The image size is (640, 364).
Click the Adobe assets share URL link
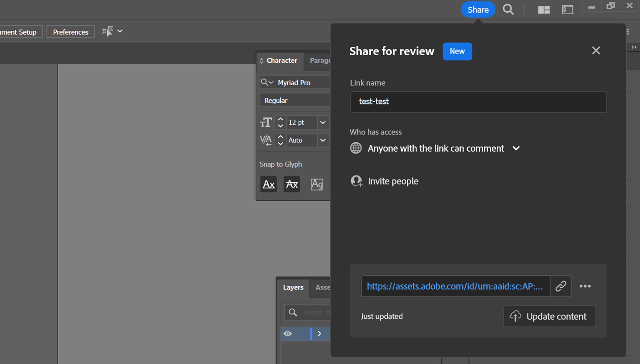click(x=455, y=286)
